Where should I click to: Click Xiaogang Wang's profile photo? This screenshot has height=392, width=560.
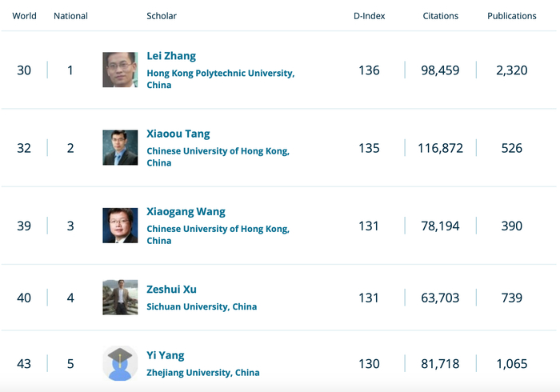(x=120, y=226)
